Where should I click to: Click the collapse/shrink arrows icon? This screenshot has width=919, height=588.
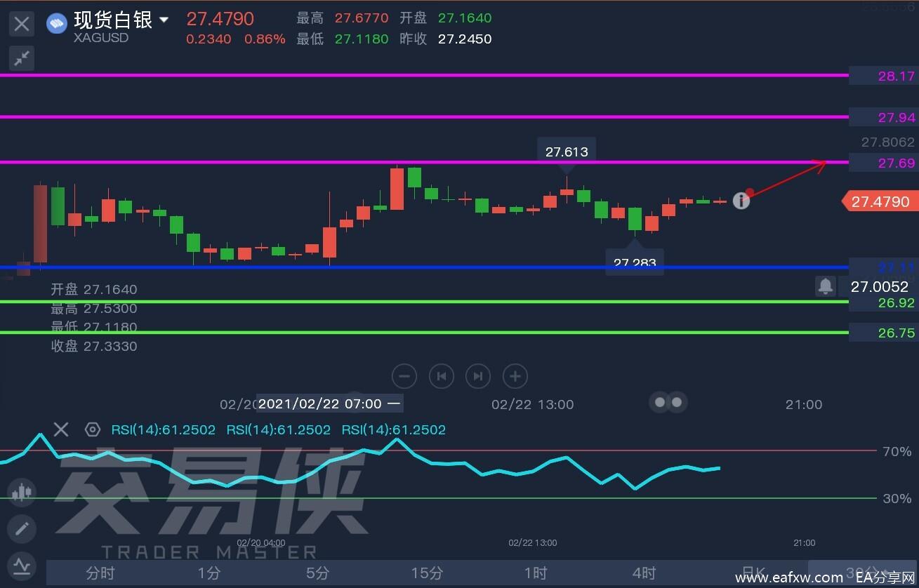tap(22, 58)
